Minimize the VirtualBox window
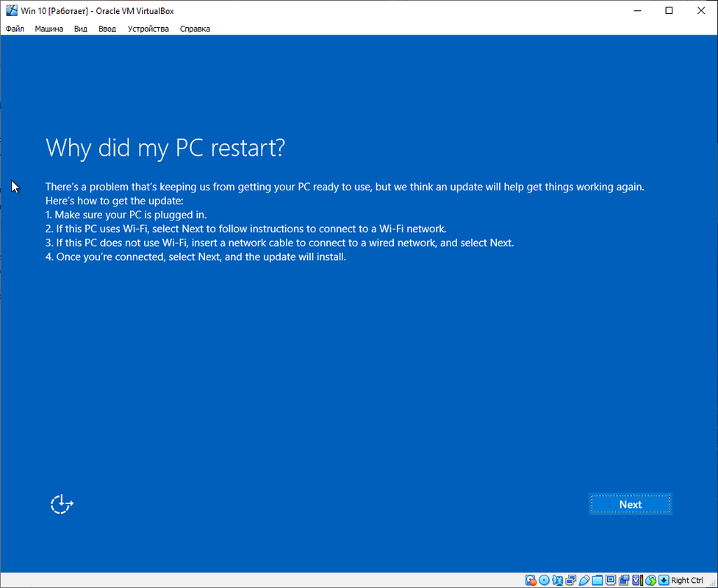The image size is (718, 588). (637, 10)
